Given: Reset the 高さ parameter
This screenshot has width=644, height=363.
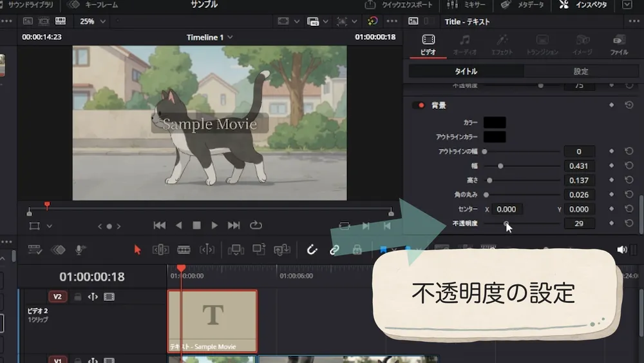Looking at the screenshot, I should pos(629,180).
